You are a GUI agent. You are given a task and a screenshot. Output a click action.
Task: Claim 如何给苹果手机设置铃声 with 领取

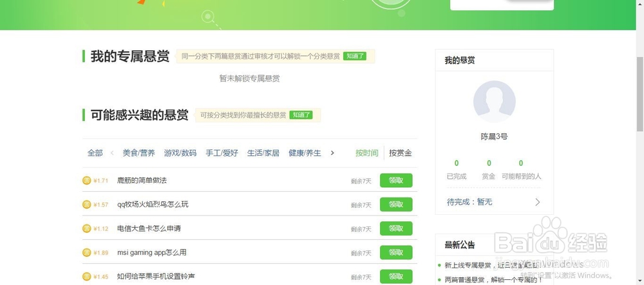click(396, 277)
